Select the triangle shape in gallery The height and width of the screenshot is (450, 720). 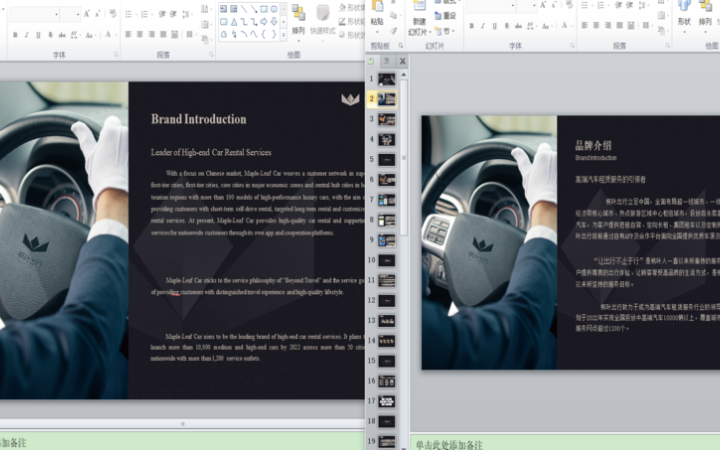[234, 22]
